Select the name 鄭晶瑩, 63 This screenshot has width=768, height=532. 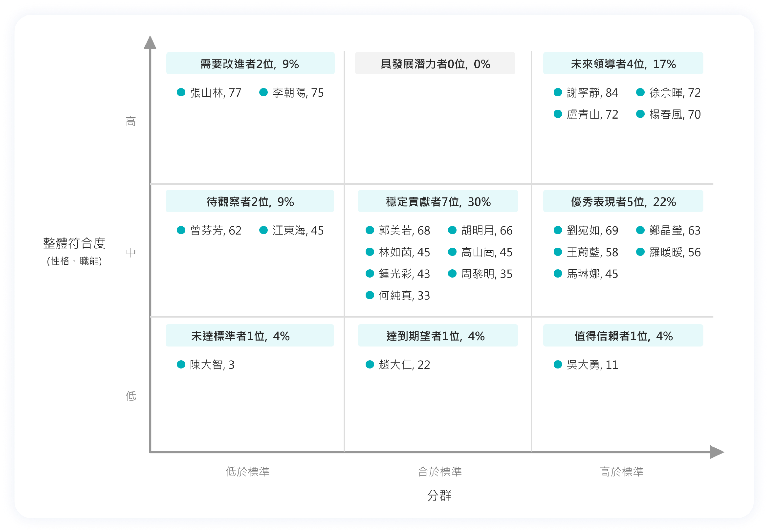[675, 230]
